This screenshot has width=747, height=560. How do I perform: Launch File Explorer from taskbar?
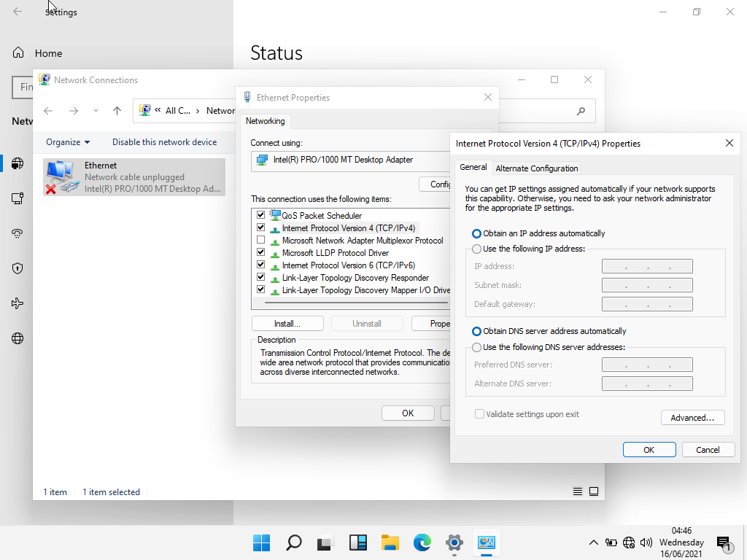[x=390, y=542]
